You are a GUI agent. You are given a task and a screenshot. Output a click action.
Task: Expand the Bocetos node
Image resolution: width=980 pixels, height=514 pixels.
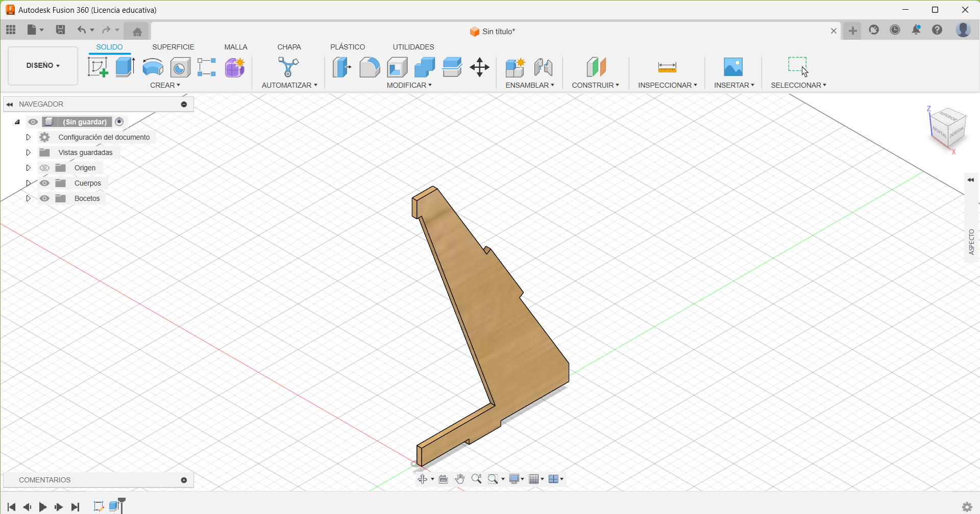28,198
